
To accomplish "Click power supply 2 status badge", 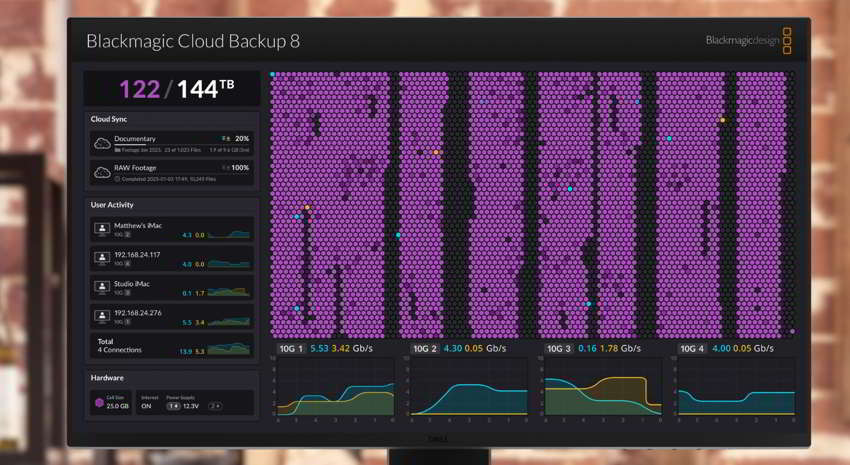I will click(x=215, y=405).
